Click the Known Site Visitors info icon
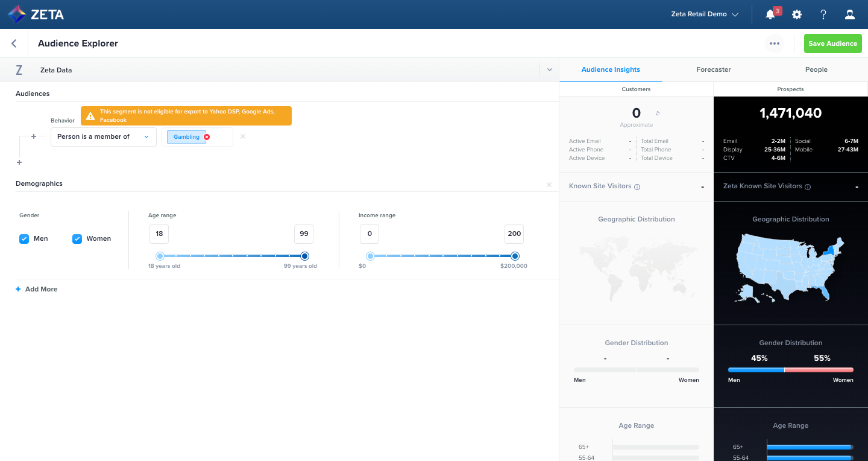The width and height of the screenshot is (868, 461). tap(638, 187)
